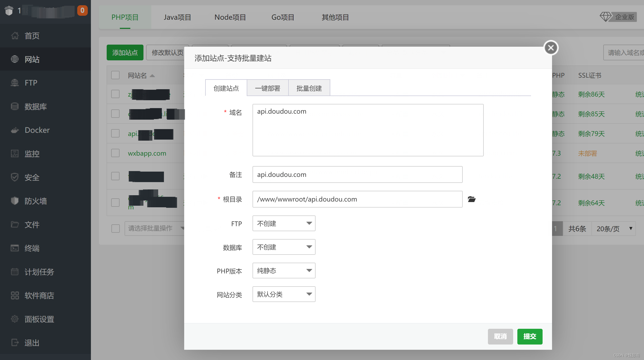This screenshot has height=360, width=644.
Task: Click the 取消 cancel button
Action: (500, 336)
